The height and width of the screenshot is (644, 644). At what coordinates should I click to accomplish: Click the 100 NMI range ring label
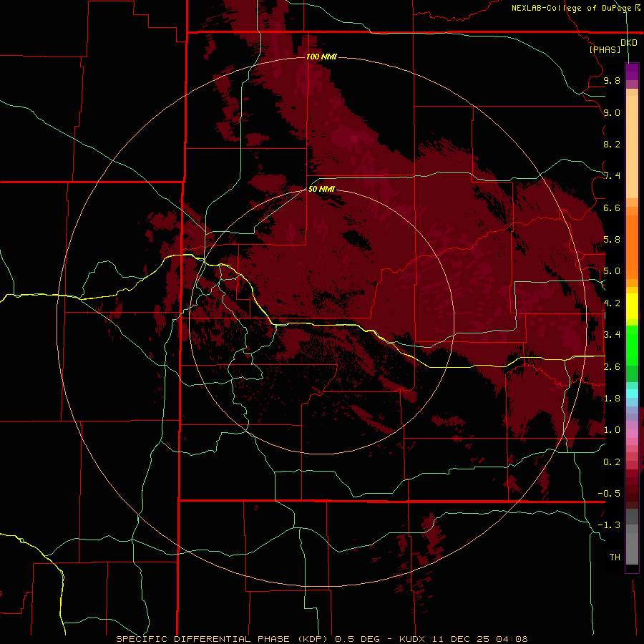tap(321, 57)
